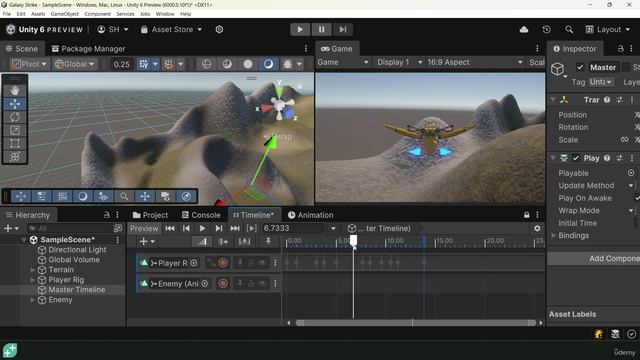Pause the game
This screenshot has height=360, width=640.
pos(322,29)
